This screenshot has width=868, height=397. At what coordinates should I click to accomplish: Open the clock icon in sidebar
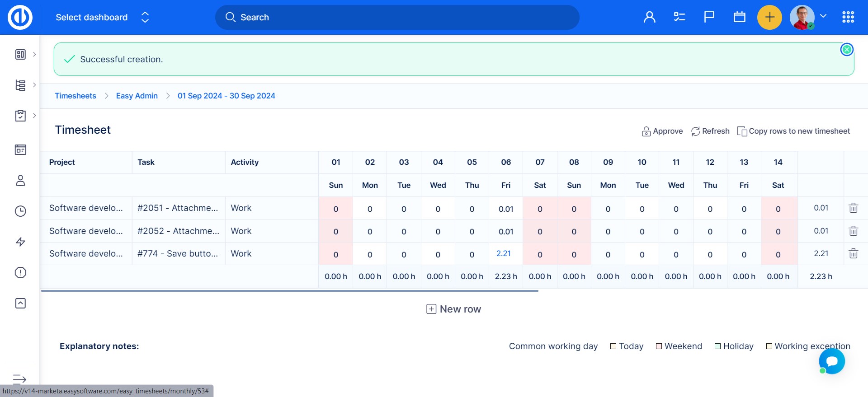(x=20, y=211)
